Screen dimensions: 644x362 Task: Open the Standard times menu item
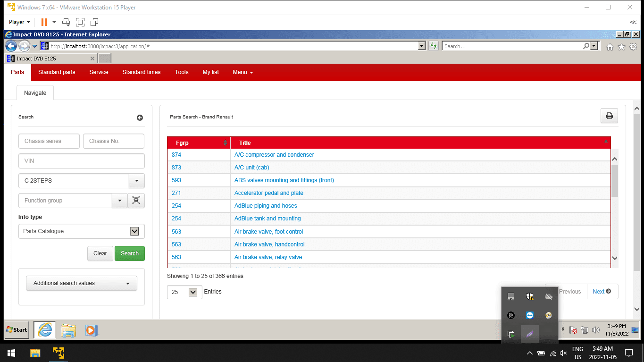point(142,72)
